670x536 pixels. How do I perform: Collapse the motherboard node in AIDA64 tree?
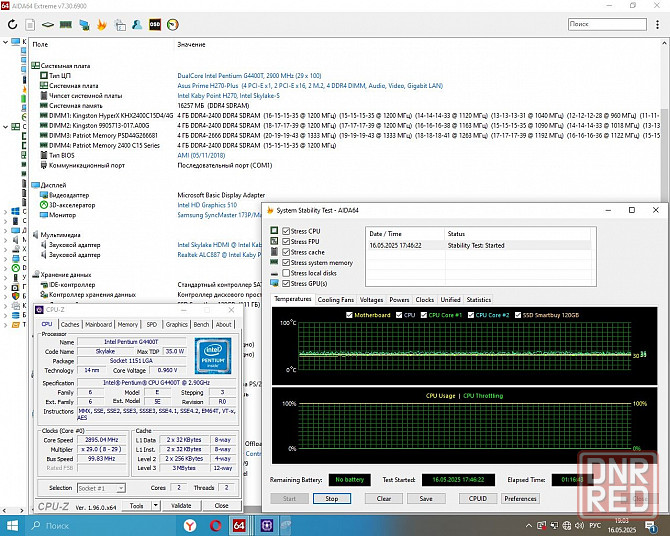5,127
